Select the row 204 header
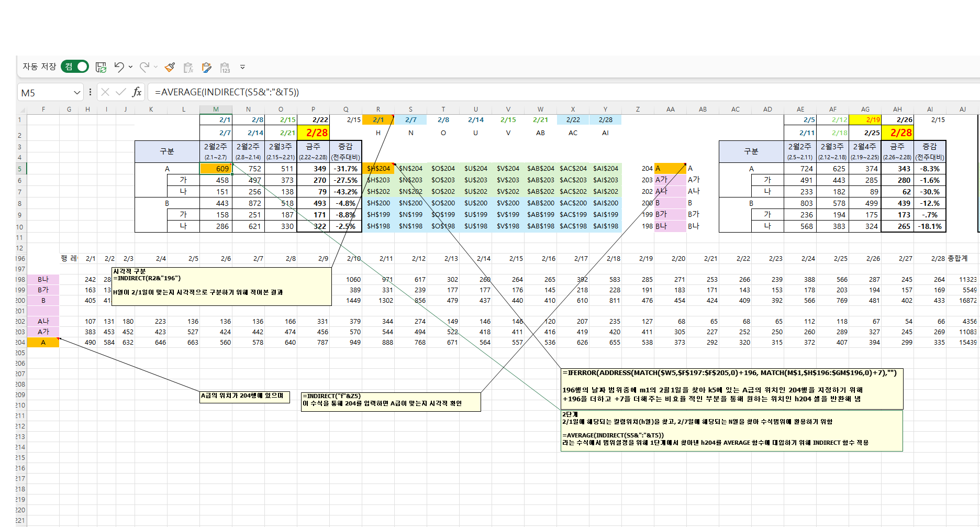The image size is (980, 527). pyautogui.click(x=21, y=342)
